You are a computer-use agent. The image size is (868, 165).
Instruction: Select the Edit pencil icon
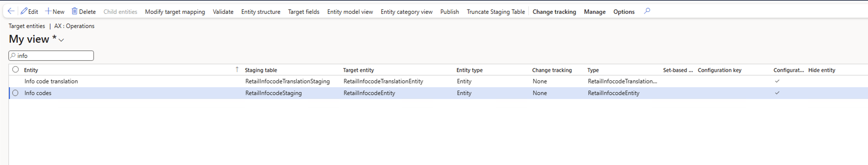pos(30,11)
